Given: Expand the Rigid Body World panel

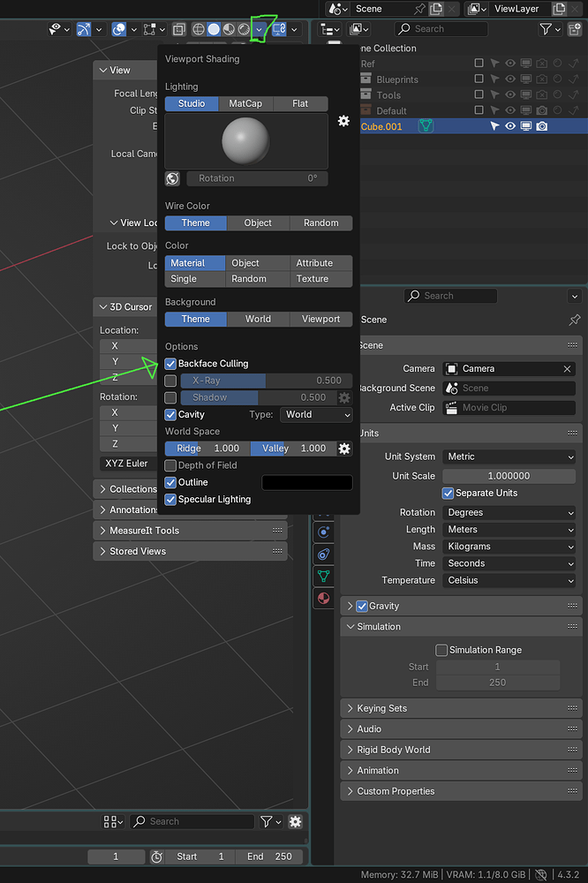Looking at the screenshot, I should (x=461, y=750).
